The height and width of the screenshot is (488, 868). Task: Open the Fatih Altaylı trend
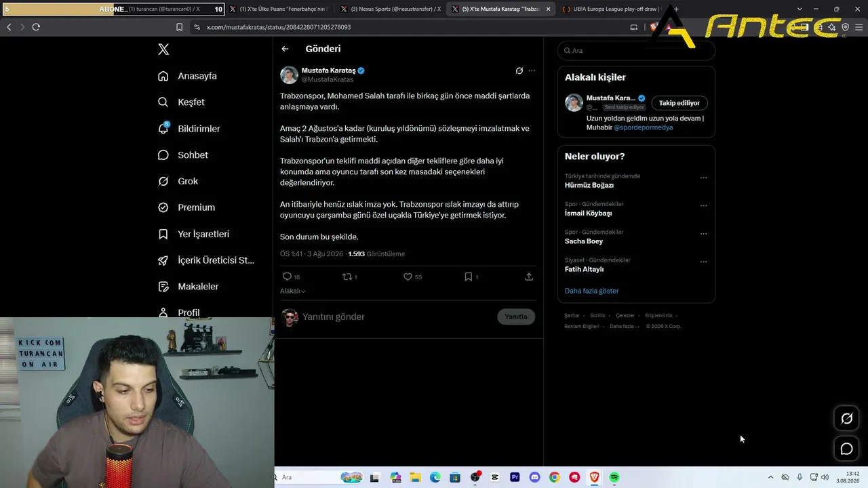pos(585,269)
